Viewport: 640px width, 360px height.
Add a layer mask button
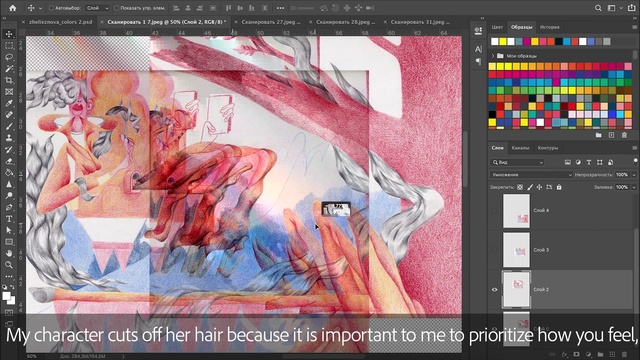[x=577, y=354]
